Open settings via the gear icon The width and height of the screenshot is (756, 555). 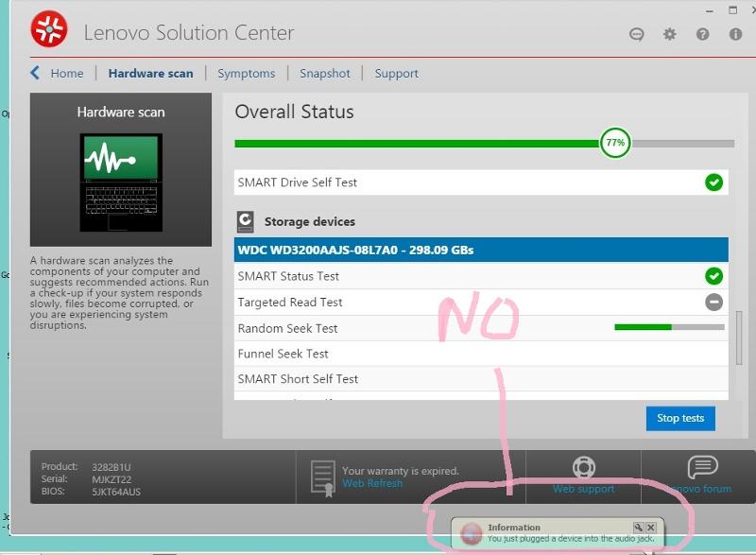coord(670,34)
